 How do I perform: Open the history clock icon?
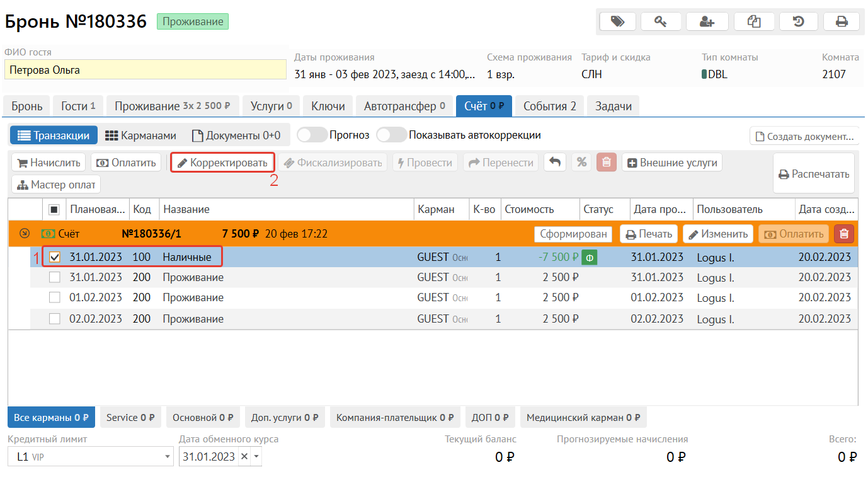coord(798,21)
